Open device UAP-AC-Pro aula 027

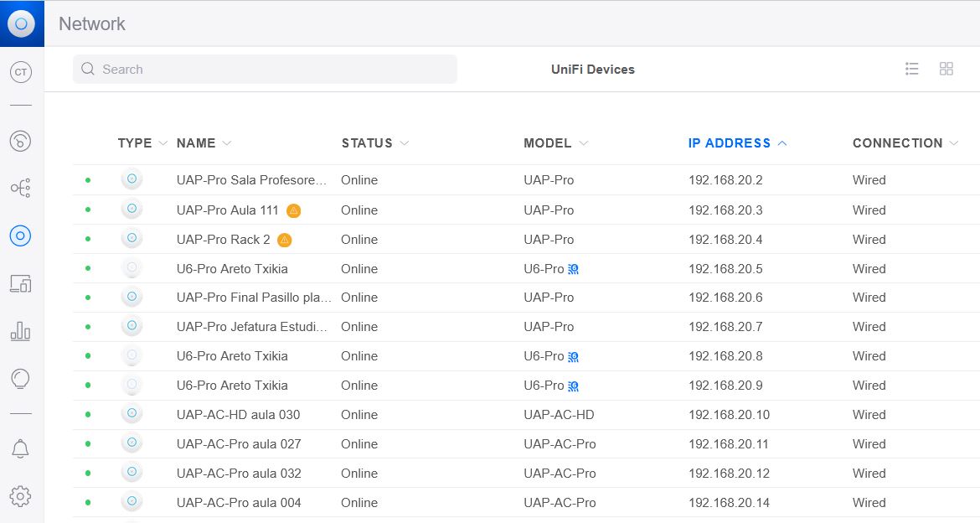[x=239, y=444]
